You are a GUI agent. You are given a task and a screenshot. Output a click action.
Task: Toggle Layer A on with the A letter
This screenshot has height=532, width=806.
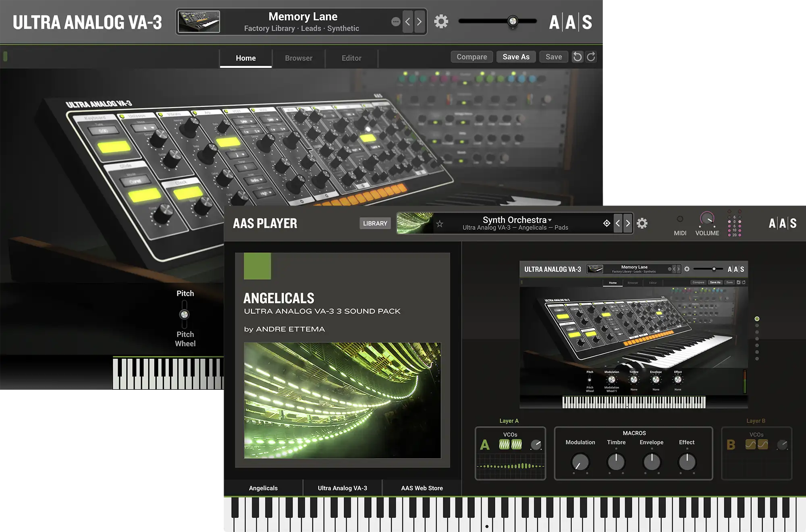485,445
